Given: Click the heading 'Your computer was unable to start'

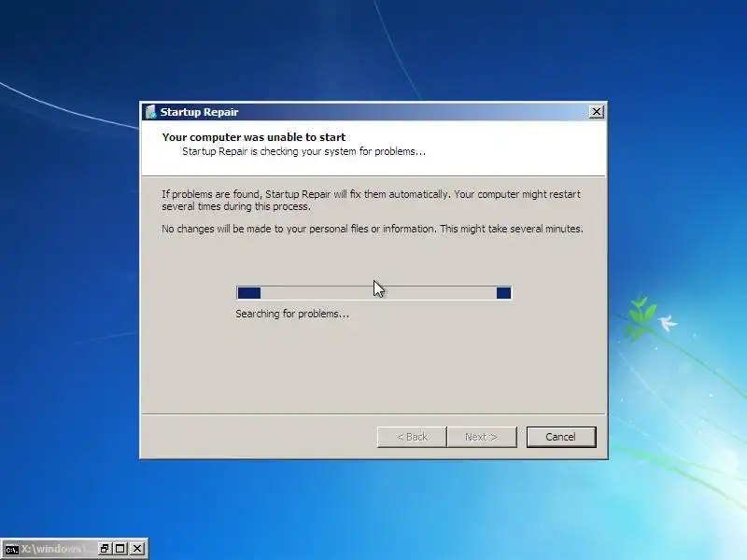Looking at the screenshot, I should [x=253, y=137].
